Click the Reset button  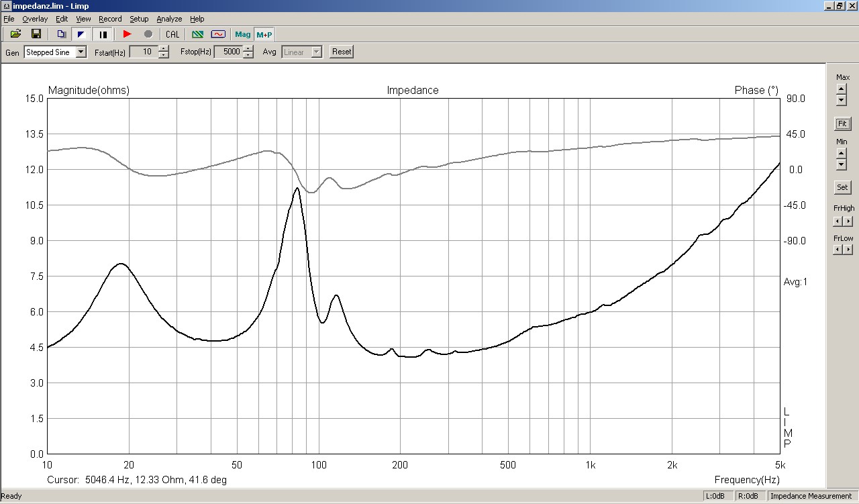(342, 52)
